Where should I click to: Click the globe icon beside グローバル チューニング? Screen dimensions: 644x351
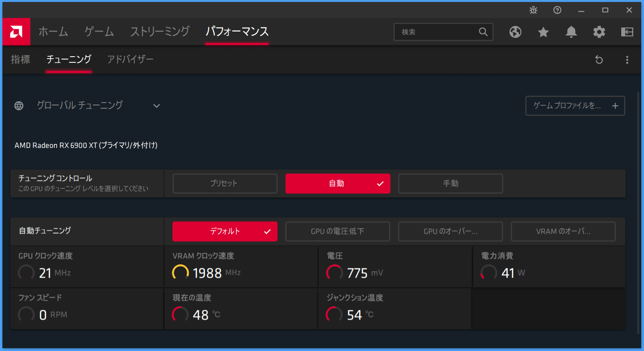coord(19,106)
